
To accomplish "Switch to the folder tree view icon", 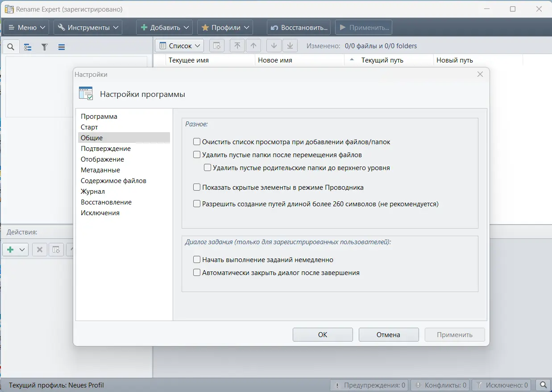I will point(28,47).
